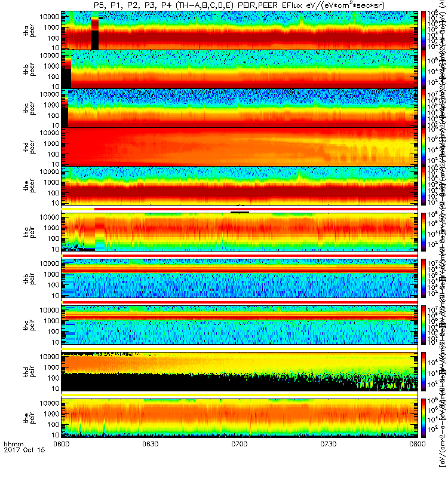Click the color bar beside tha peer panel
Screen dimensions: 448x478
point(424,30)
